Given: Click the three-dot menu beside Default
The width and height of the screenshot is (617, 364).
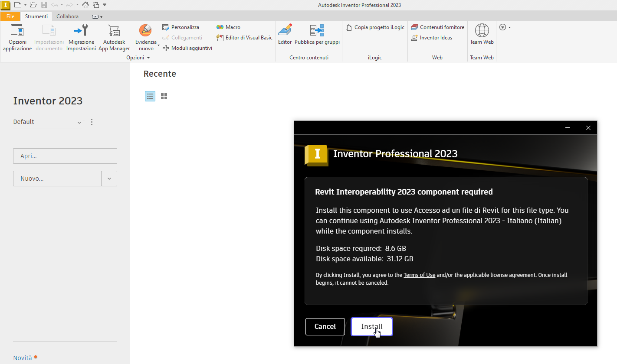Looking at the screenshot, I should 92,122.
